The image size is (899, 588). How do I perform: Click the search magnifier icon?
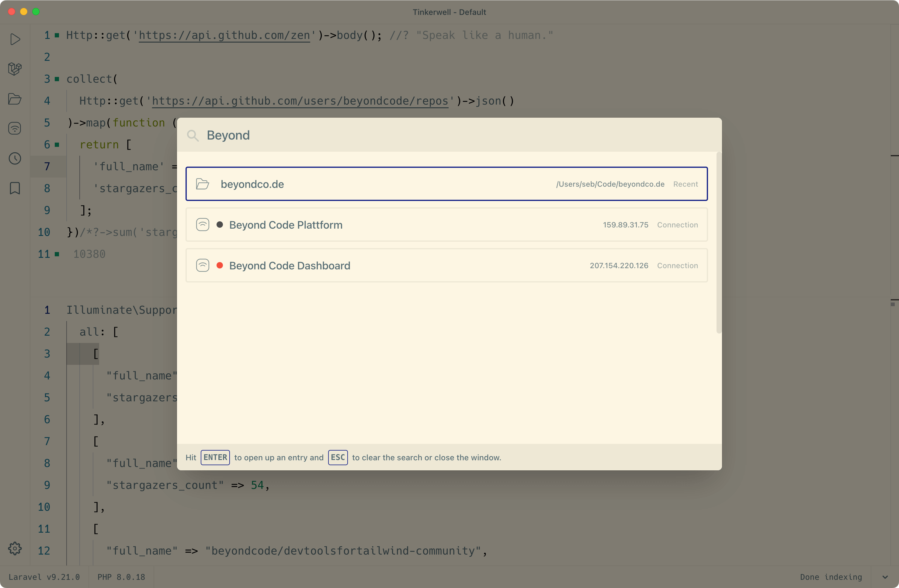pos(193,135)
